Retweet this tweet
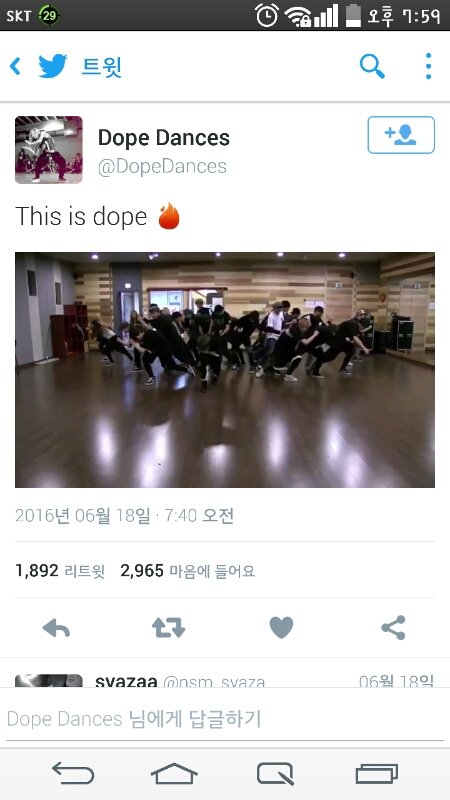The image size is (450, 800). point(168,628)
